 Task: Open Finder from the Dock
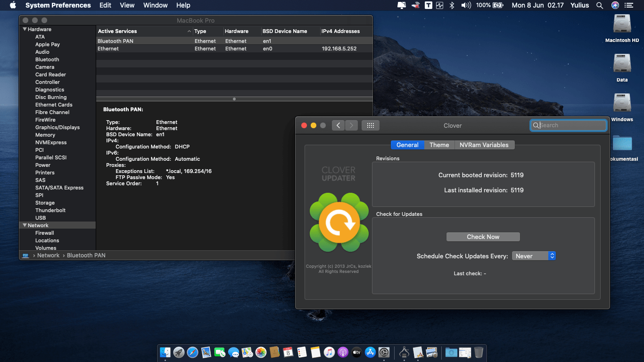165,352
